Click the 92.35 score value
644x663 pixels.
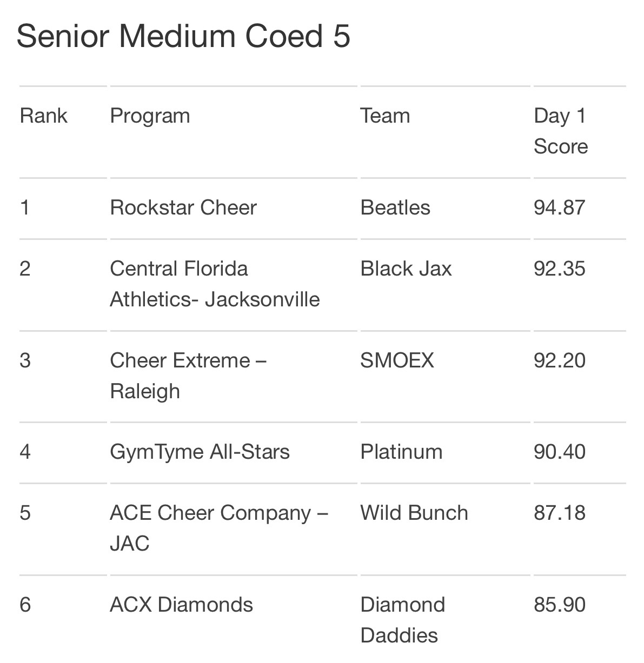click(x=560, y=269)
